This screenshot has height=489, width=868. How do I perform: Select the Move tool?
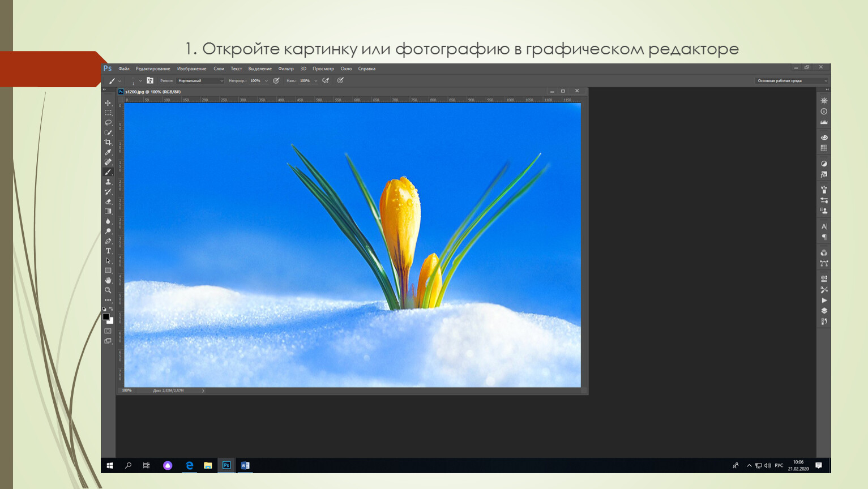[108, 103]
